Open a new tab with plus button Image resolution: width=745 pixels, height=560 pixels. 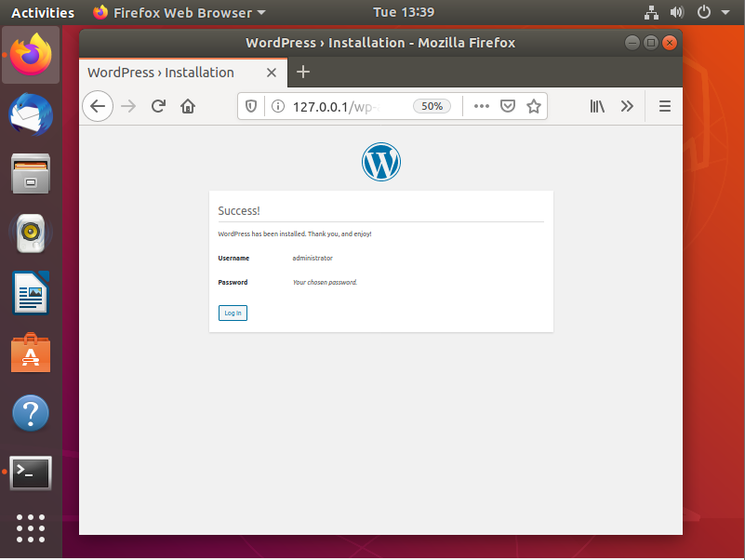[302, 73]
